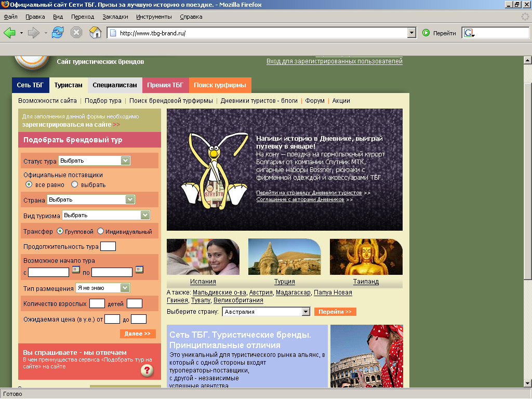Select the выбрать suppliers radio button
Image resolution: width=532 pixels, height=399 pixels.
click(75, 184)
